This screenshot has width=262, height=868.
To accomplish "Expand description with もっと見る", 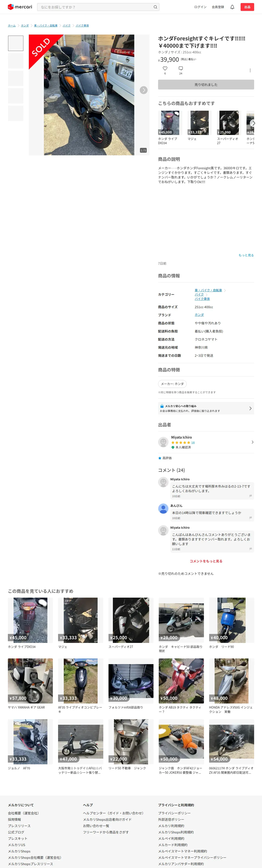I will point(246,255).
